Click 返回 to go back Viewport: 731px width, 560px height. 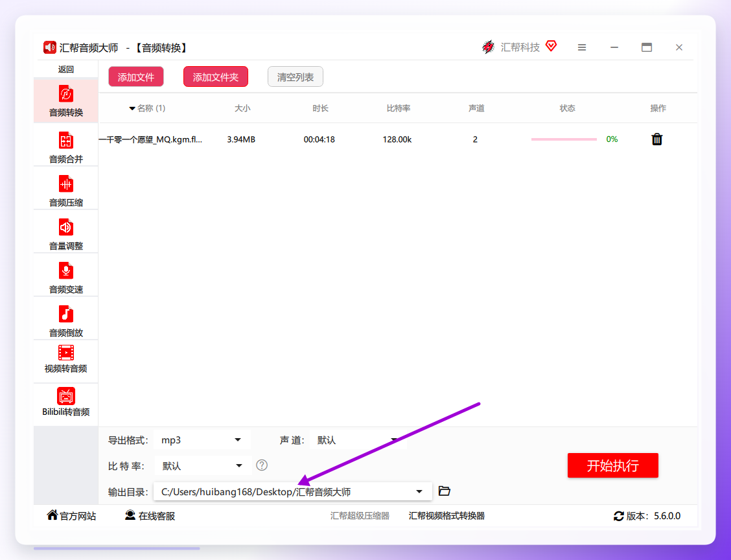click(65, 69)
